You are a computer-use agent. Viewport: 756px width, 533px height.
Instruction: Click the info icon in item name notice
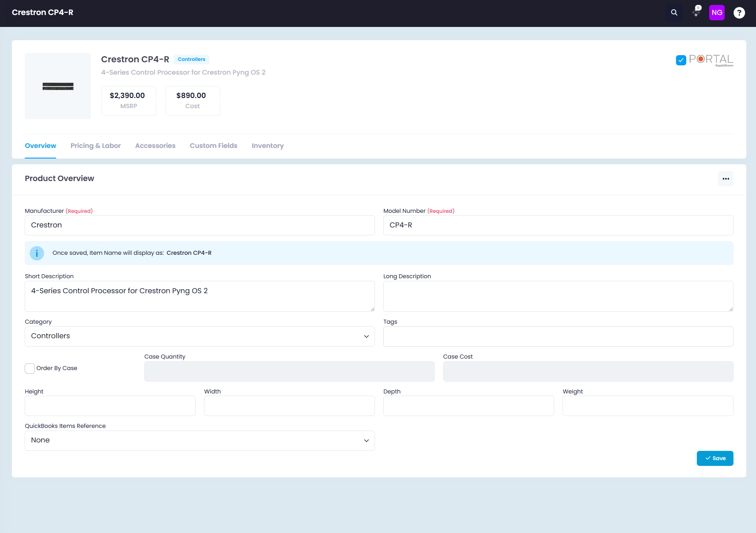[37, 253]
